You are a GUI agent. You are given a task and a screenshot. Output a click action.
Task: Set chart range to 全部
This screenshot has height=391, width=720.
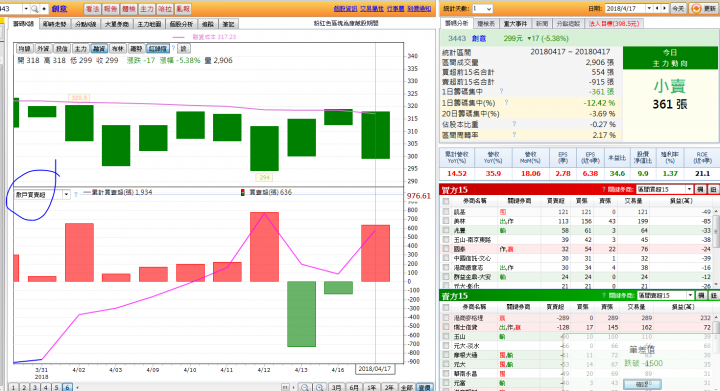[x=407, y=387]
